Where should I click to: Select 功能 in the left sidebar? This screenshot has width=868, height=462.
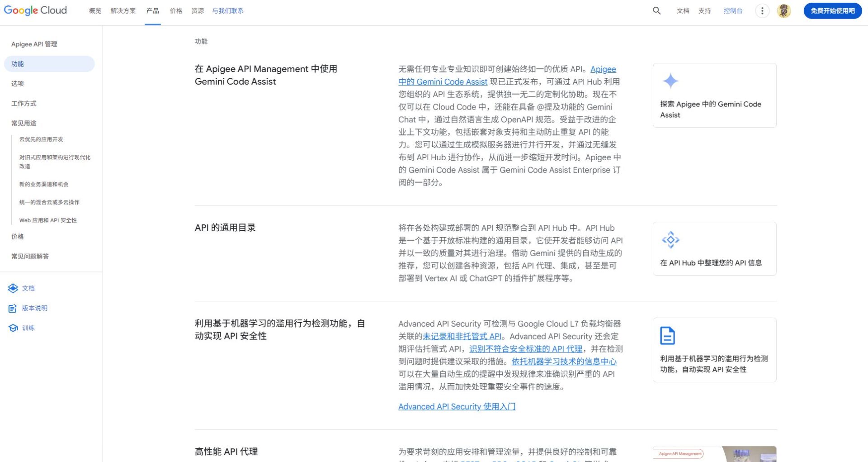[x=18, y=64]
